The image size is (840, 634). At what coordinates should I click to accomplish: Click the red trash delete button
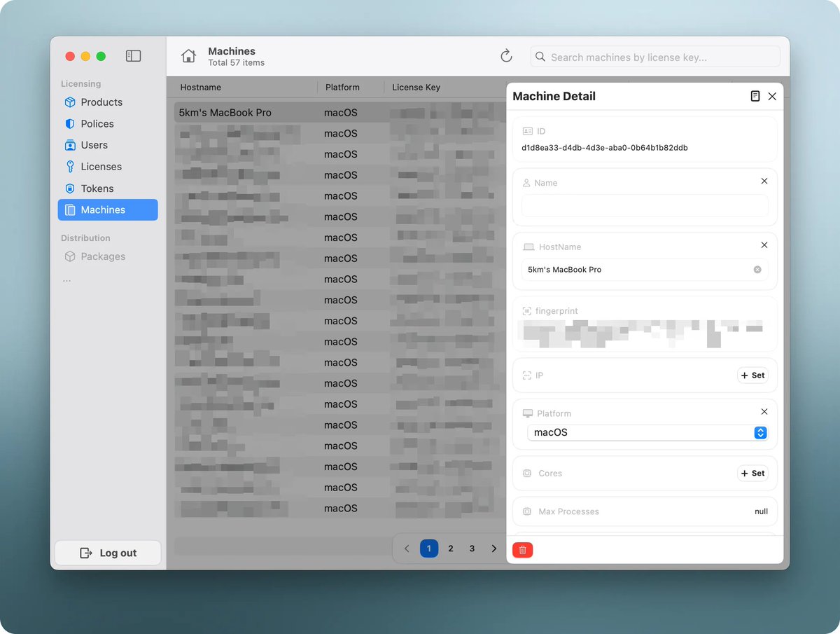pyautogui.click(x=522, y=550)
